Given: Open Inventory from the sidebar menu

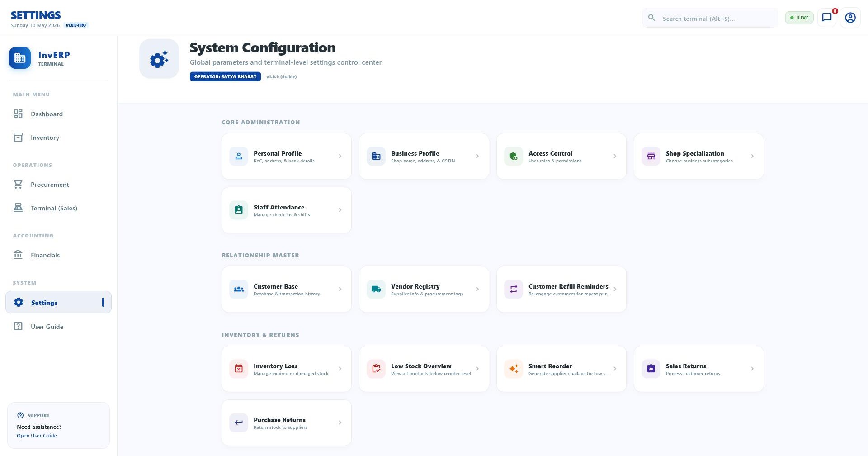Looking at the screenshot, I should pos(58,138).
